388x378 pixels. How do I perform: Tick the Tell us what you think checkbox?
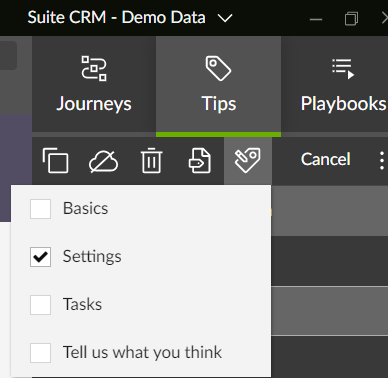pos(40,353)
